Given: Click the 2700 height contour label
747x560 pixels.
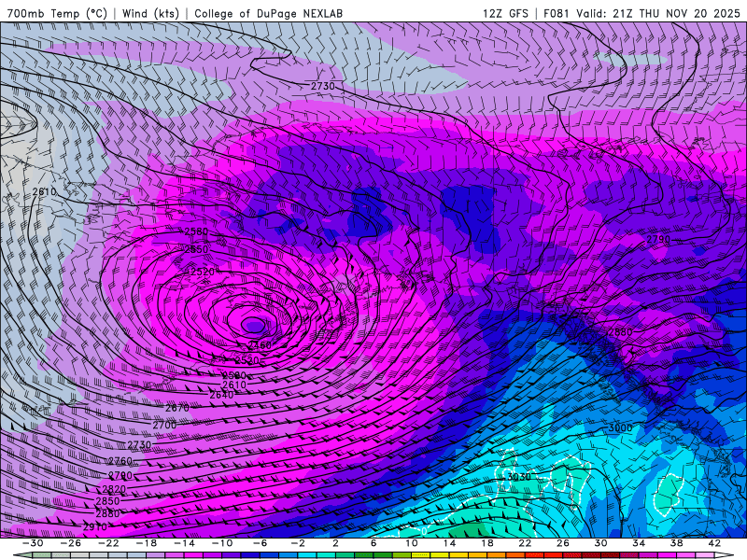Looking at the screenshot, I should tap(164, 425).
